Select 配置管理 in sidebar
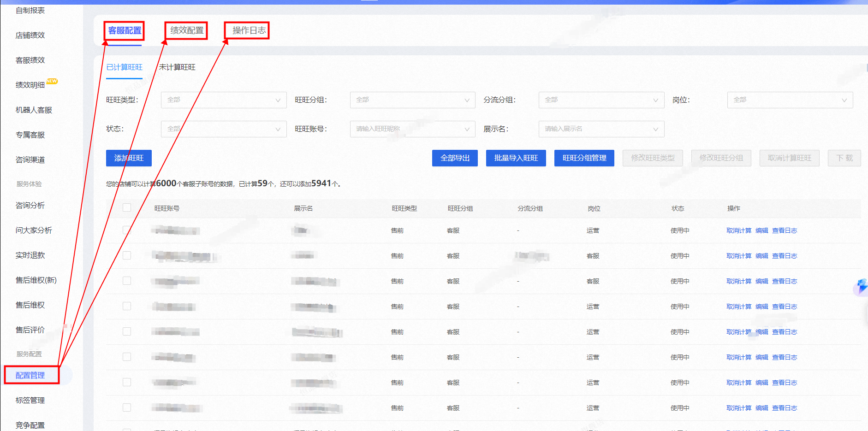 [30, 375]
